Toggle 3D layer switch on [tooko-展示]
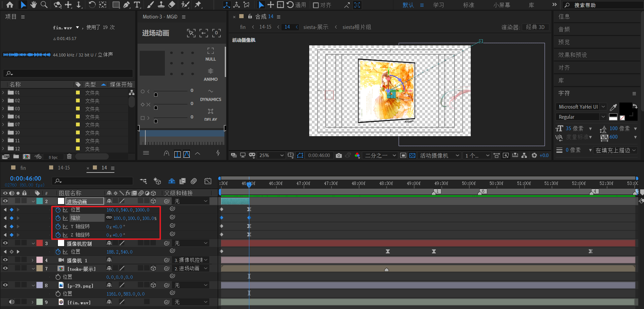 tap(153, 268)
